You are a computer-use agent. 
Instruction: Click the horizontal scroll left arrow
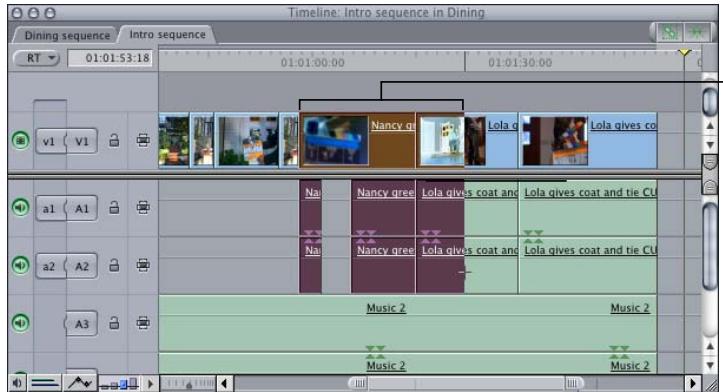tap(225, 383)
